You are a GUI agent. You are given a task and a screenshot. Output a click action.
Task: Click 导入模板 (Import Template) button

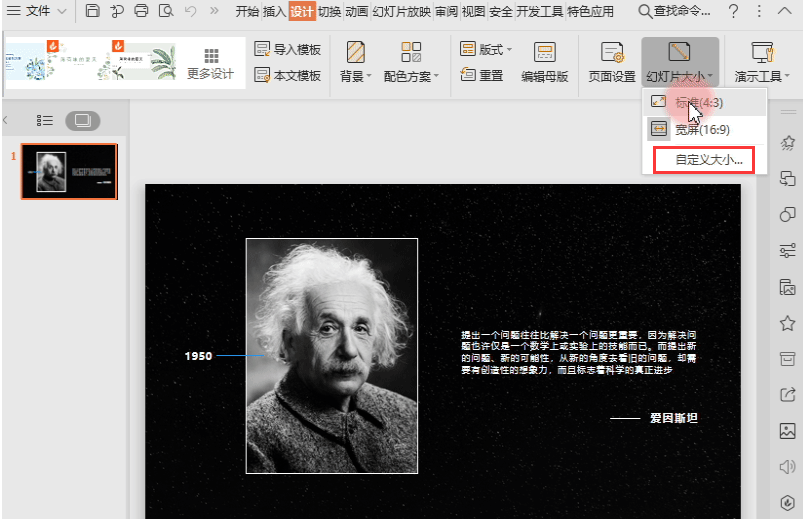coord(288,49)
